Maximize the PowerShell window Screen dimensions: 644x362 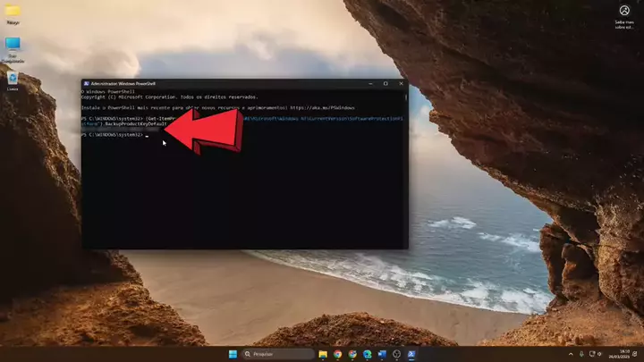[386, 83]
